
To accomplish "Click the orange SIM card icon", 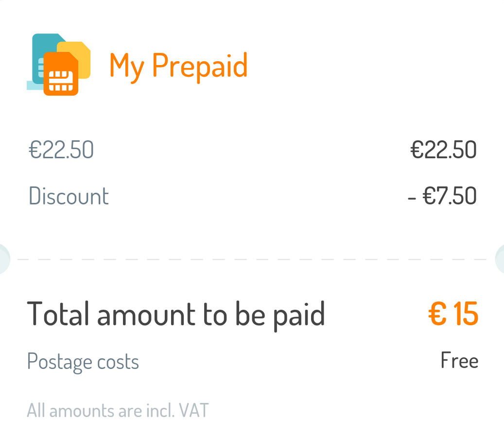I will click(x=61, y=73).
